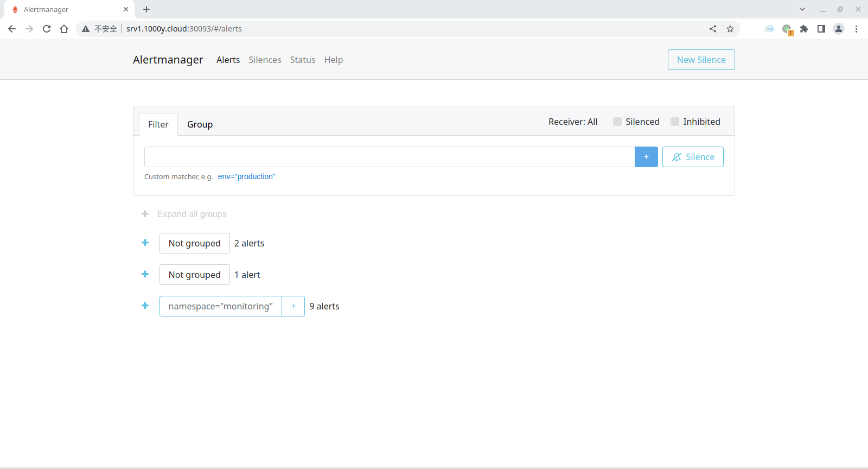Click the Not grouped label with 1 alert
This screenshot has height=469, width=868.
(x=195, y=275)
